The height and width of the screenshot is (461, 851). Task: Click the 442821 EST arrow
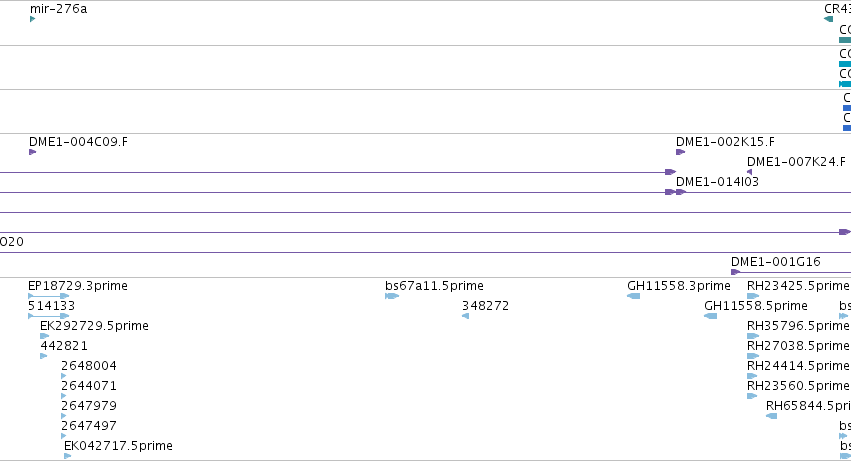click(44, 356)
